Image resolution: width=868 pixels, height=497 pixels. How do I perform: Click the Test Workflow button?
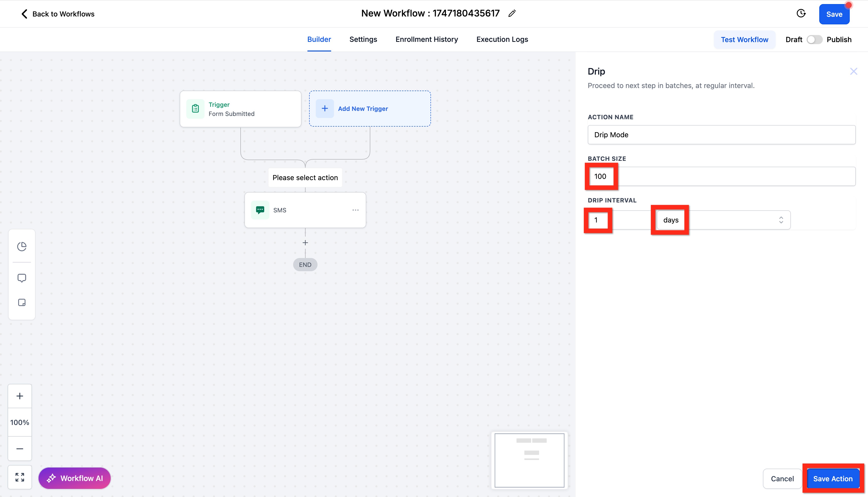(x=744, y=40)
